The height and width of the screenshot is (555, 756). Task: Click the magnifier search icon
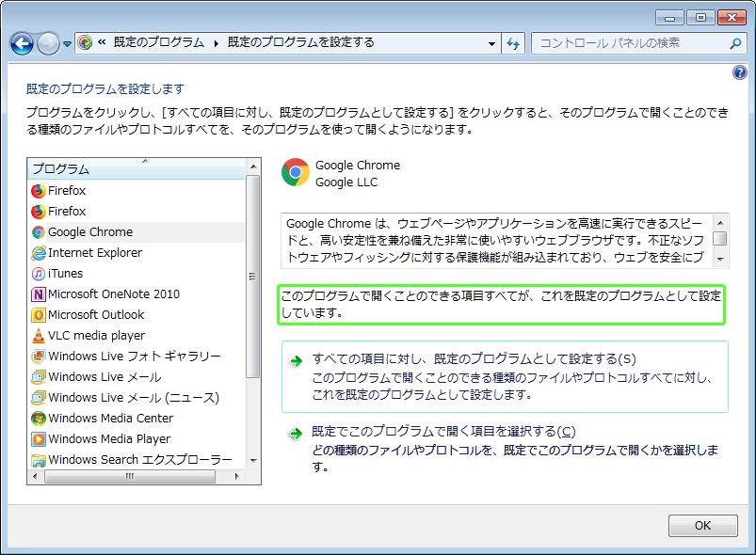(x=735, y=43)
